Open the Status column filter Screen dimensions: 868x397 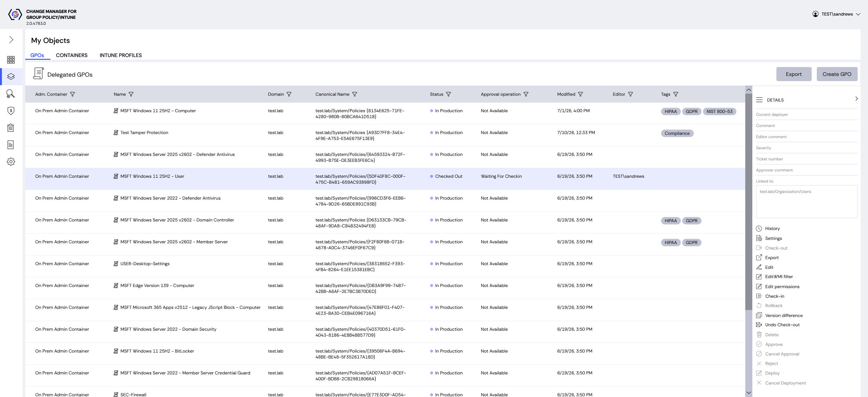point(448,94)
